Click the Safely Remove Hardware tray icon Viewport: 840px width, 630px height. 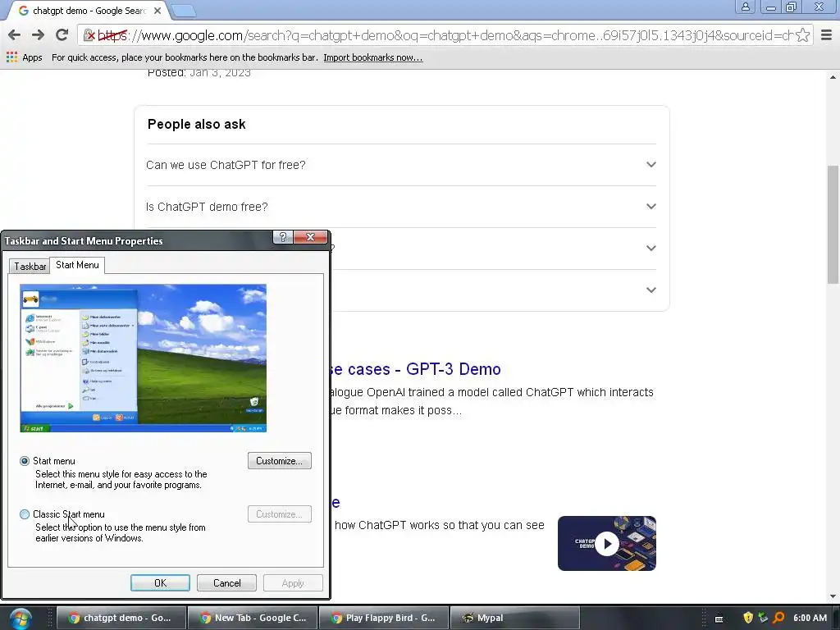(763, 618)
